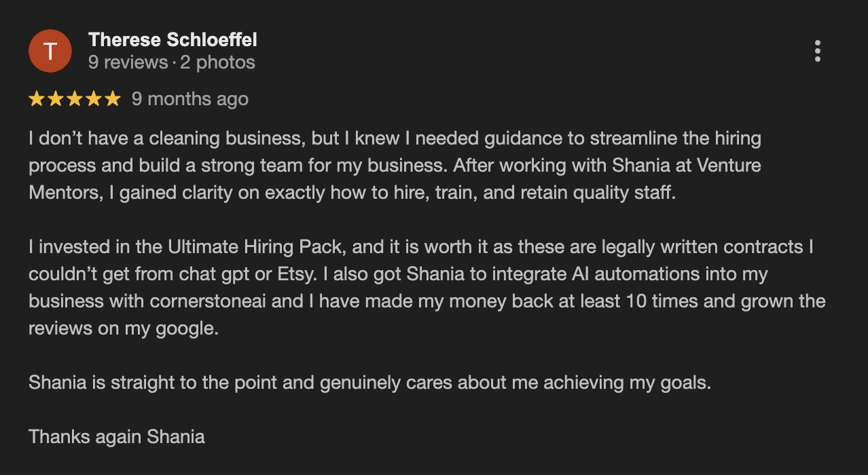
Task: Click the third gold rating star
Action: (75, 99)
